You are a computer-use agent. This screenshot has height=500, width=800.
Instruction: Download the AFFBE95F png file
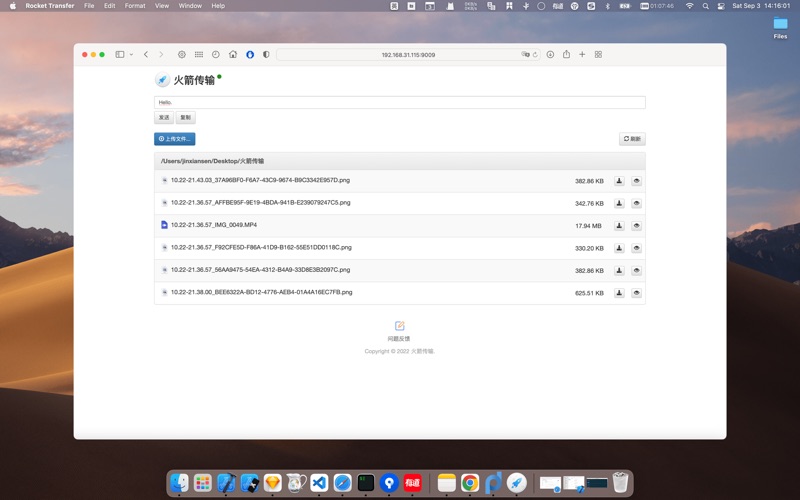point(619,203)
